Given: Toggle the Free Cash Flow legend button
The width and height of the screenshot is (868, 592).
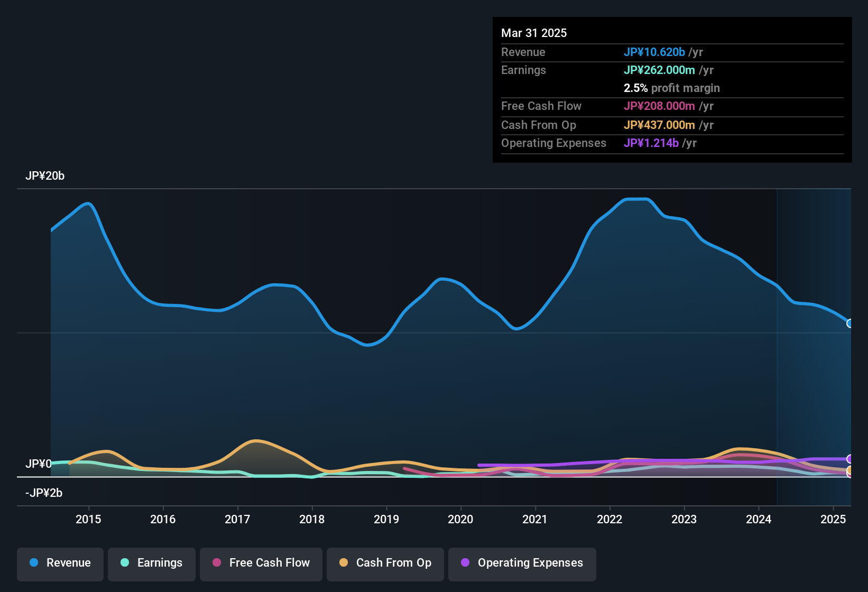Looking at the screenshot, I should tap(261, 563).
